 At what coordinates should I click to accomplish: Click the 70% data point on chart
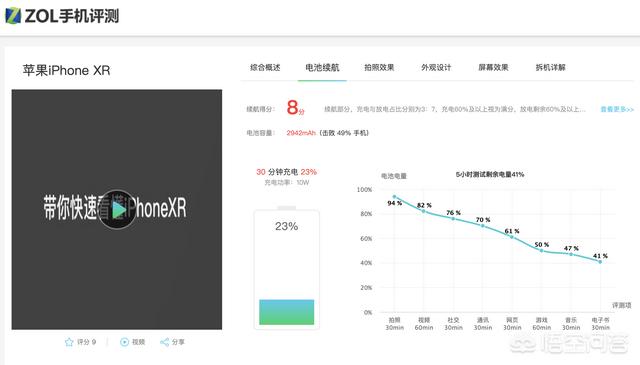(483, 225)
